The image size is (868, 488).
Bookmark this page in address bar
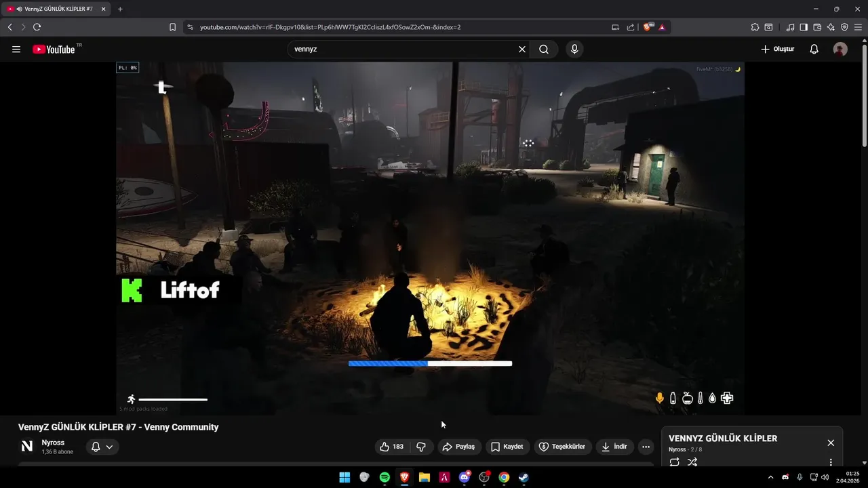[172, 27]
